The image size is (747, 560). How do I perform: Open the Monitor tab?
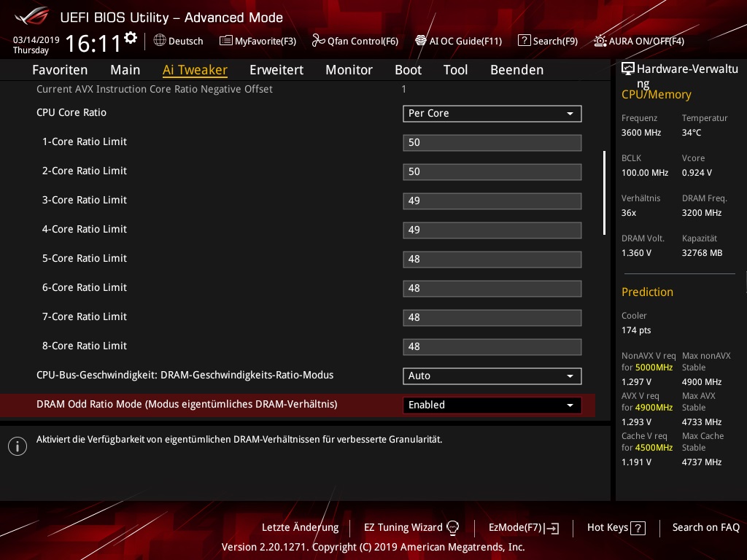click(x=349, y=70)
